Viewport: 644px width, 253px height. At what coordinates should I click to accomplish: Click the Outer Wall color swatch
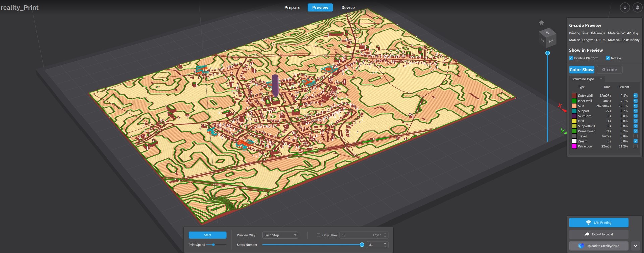point(574,96)
